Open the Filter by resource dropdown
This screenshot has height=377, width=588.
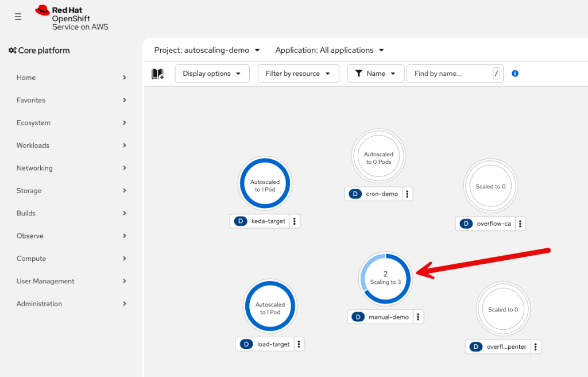pos(299,74)
